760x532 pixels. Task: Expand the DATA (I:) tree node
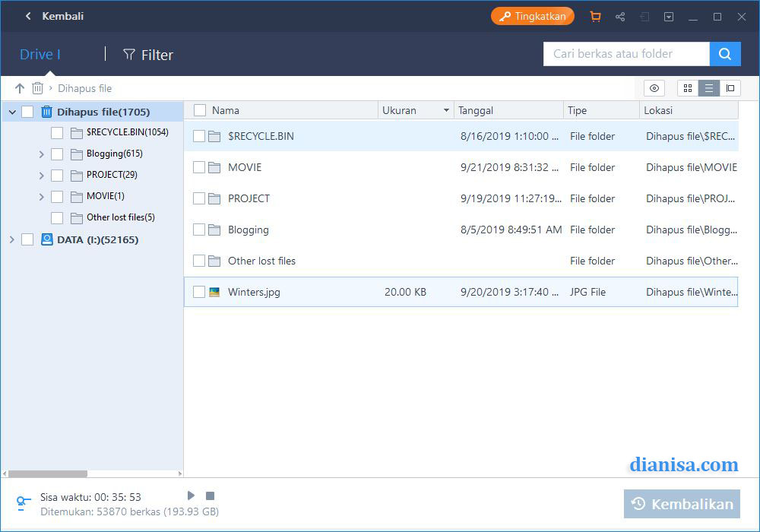point(11,240)
